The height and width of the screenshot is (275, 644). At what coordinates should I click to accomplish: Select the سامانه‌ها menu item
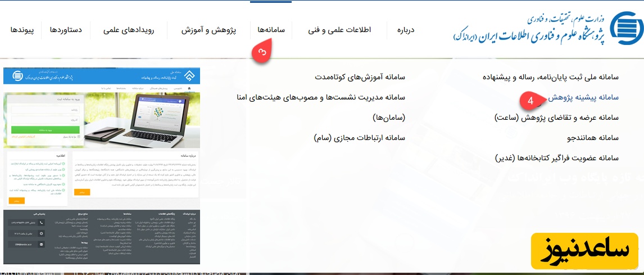[x=271, y=30]
